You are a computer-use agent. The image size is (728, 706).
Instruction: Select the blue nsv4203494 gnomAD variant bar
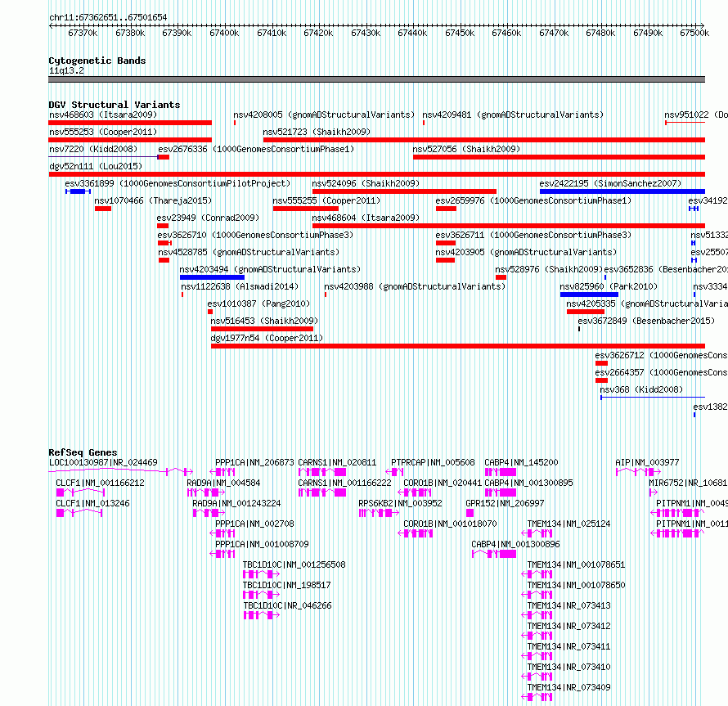point(212,277)
